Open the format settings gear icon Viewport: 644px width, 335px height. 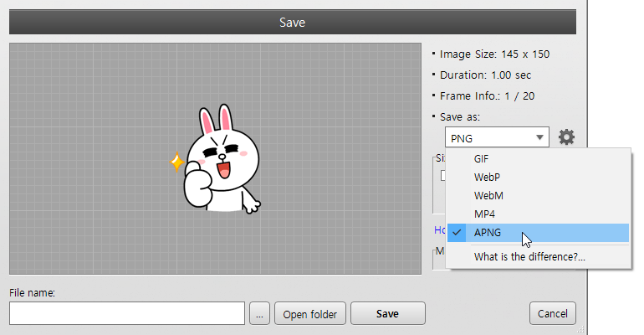tap(566, 137)
